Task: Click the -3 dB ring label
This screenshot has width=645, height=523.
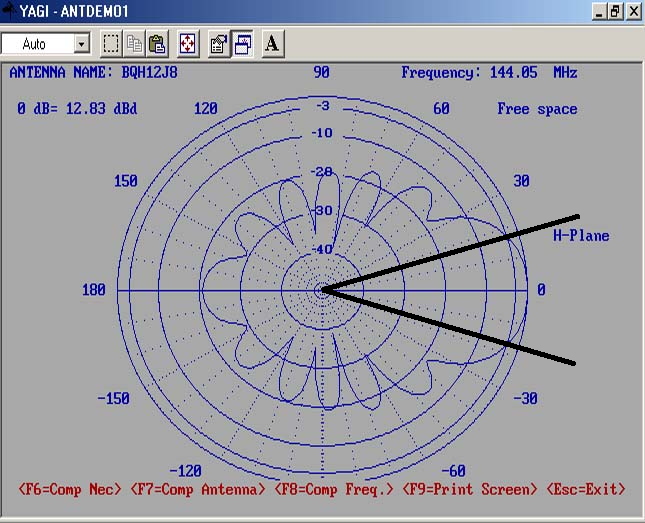Action: (322, 106)
